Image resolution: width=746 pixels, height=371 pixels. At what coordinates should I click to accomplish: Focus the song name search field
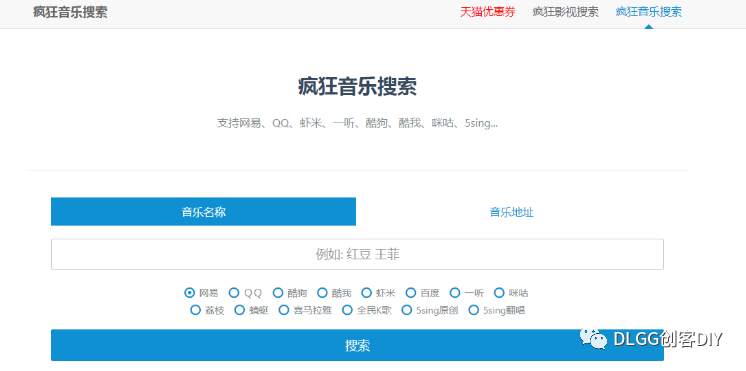point(357,254)
